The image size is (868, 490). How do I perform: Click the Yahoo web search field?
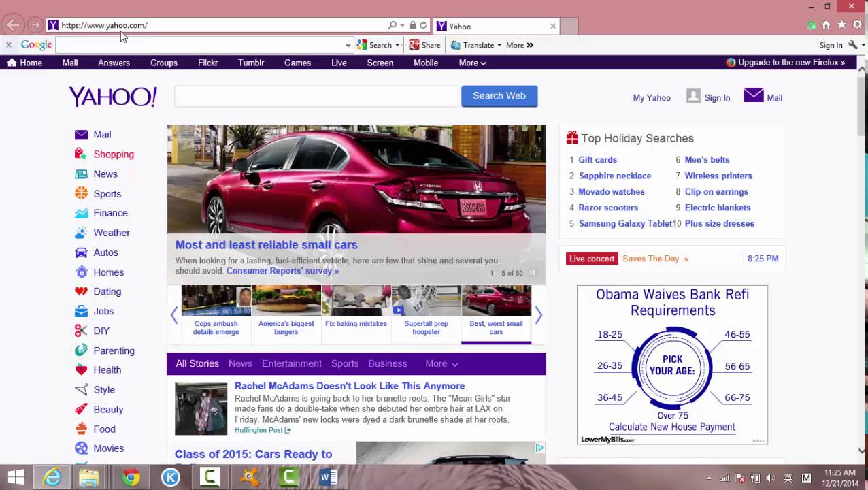316,96
